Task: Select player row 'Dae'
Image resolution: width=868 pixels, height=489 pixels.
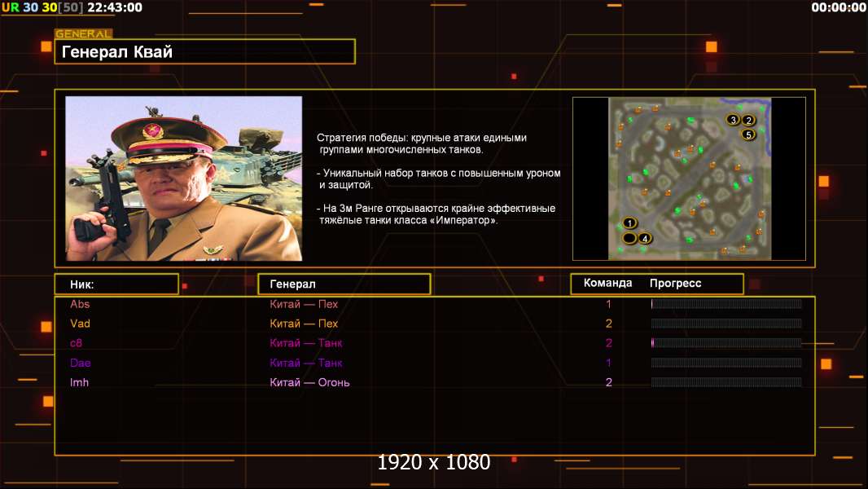Action: pyautogui.click(x=435, y=363)
